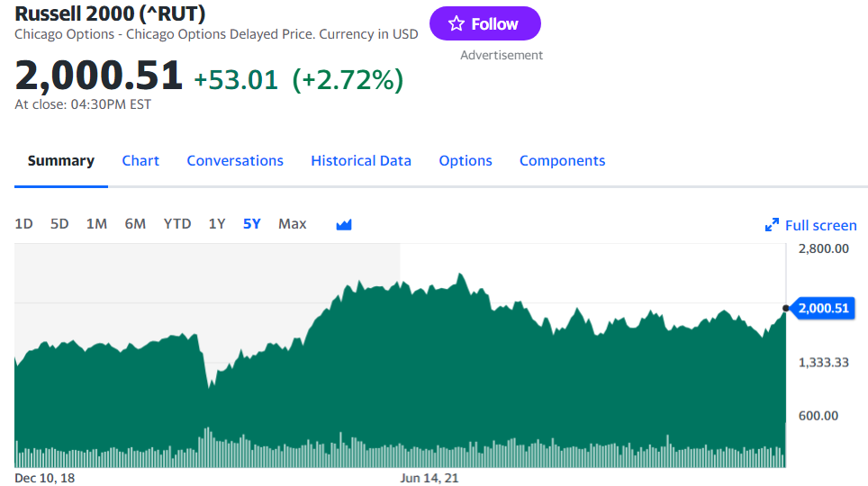
Task: Click the Full screen expand arrows icon
Action: coord(772,225)
